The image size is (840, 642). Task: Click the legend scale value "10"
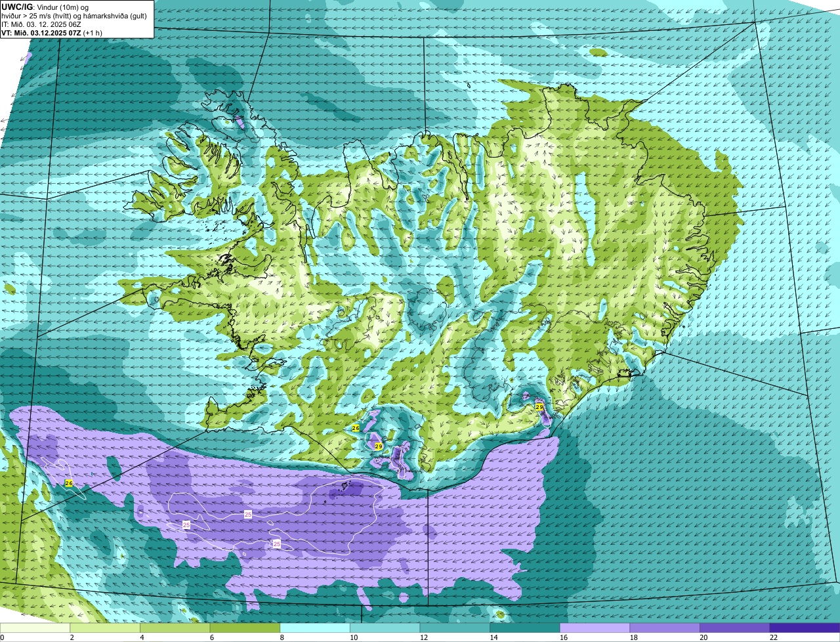[x=353, y=637]
